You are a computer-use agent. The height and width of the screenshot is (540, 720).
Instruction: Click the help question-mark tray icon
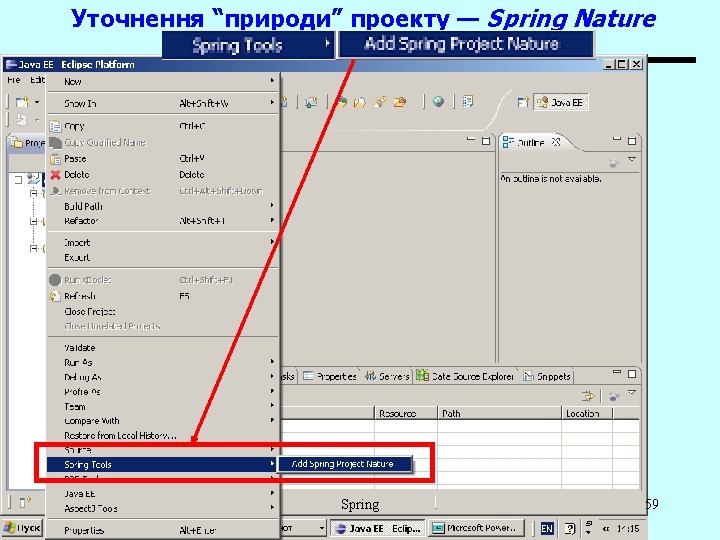(x=569, y=529)
